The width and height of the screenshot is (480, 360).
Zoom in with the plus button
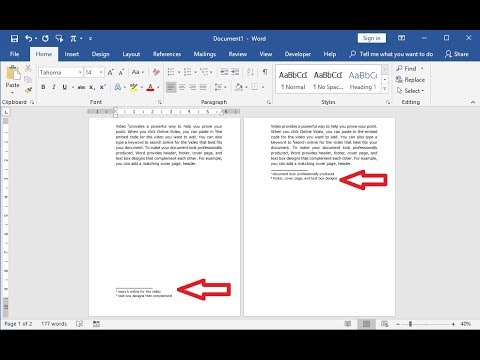tap(453, 324)
